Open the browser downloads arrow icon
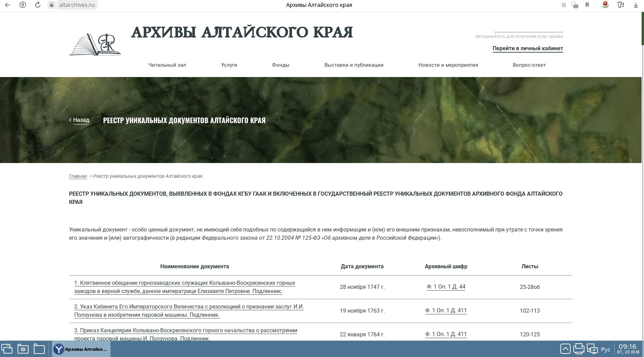This screenshot has width=644, height=357. pos(636,5)
